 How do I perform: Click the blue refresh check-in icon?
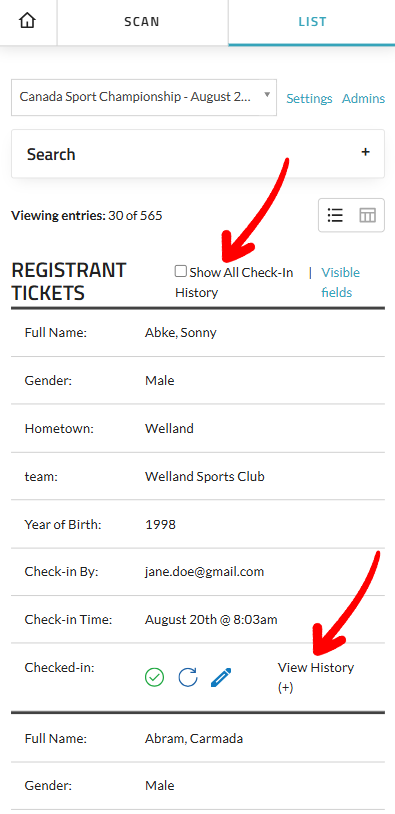(188, 677)
